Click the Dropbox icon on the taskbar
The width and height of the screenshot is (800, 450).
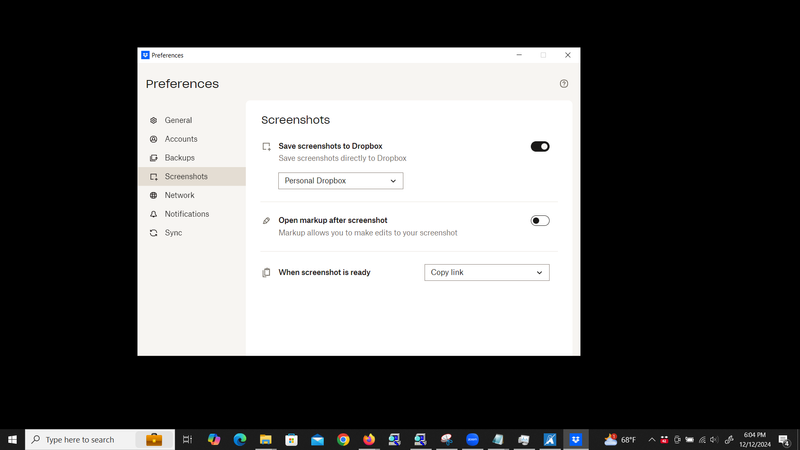(576, 439)
